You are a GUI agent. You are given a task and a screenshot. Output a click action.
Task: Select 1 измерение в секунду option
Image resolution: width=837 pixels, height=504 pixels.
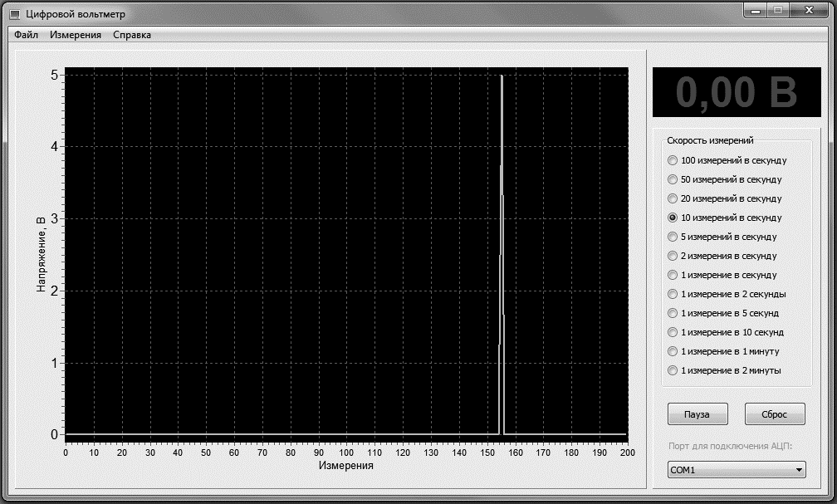point(722,275)
